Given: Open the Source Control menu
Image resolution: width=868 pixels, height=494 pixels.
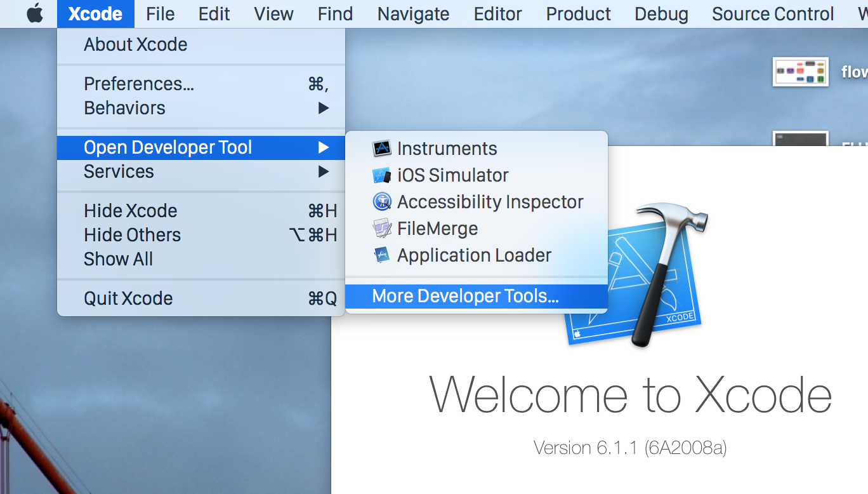Looking at the screenshot, I should [773, 13].
